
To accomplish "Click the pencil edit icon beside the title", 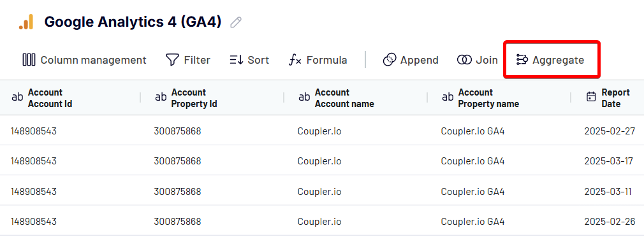I will [236, 22].
